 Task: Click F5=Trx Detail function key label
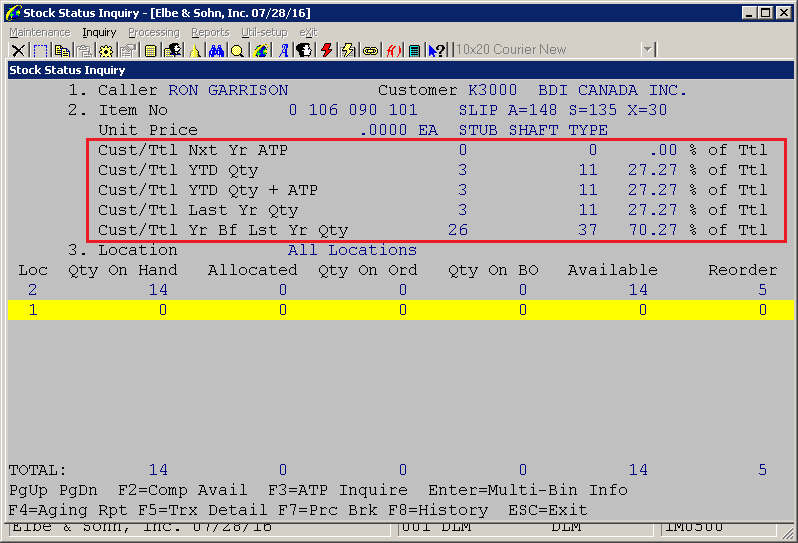[202, 510]
